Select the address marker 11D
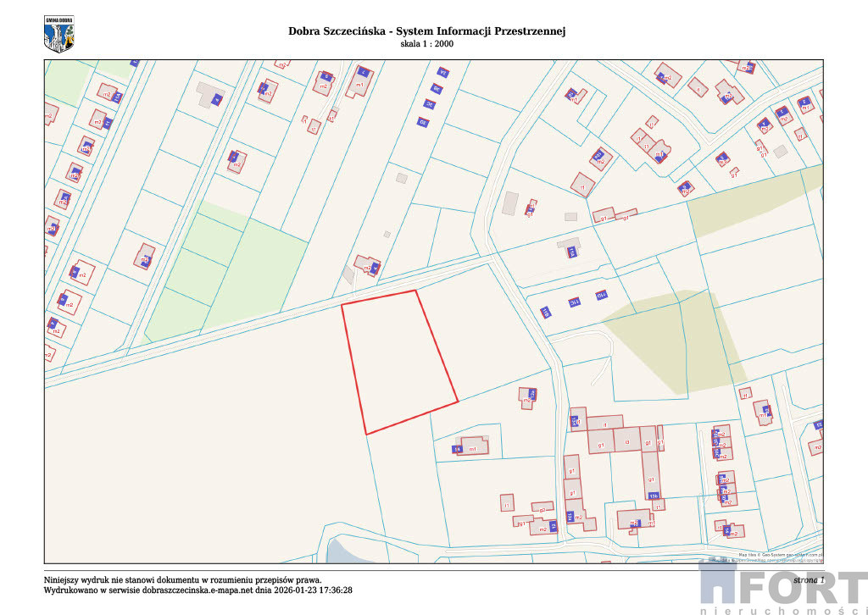This screenshot has width=868, height=615. pos(601,295)
